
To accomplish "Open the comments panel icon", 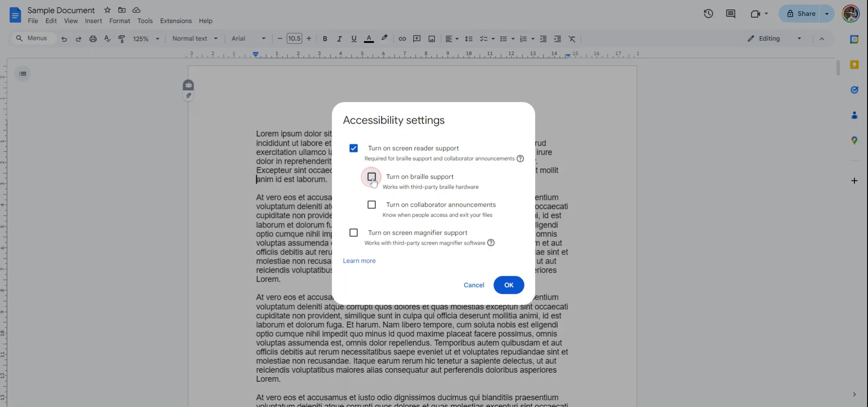I will pos(730,14).
